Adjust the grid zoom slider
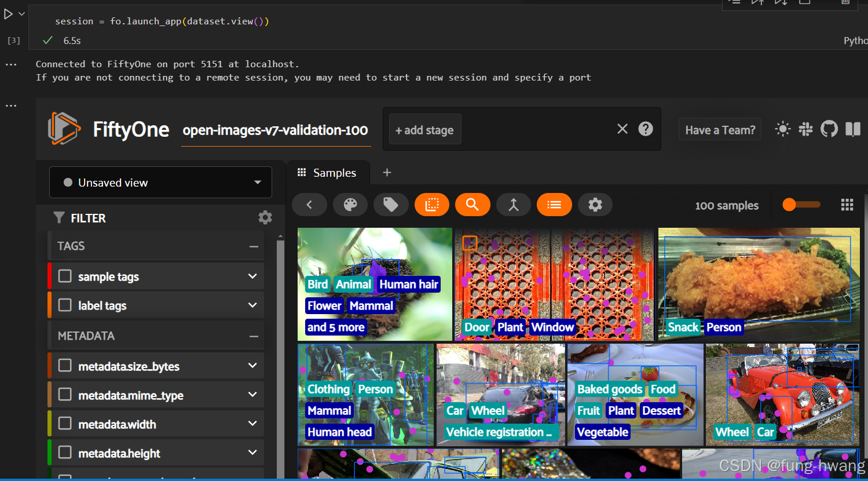The width and height of the screenshot is (868, 481). click(x=801, y=205)
